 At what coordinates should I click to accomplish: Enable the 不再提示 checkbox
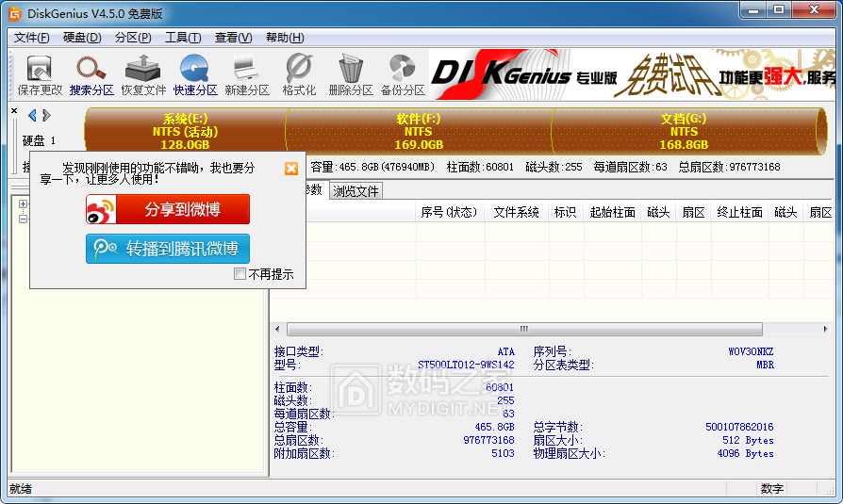[240, 274]
